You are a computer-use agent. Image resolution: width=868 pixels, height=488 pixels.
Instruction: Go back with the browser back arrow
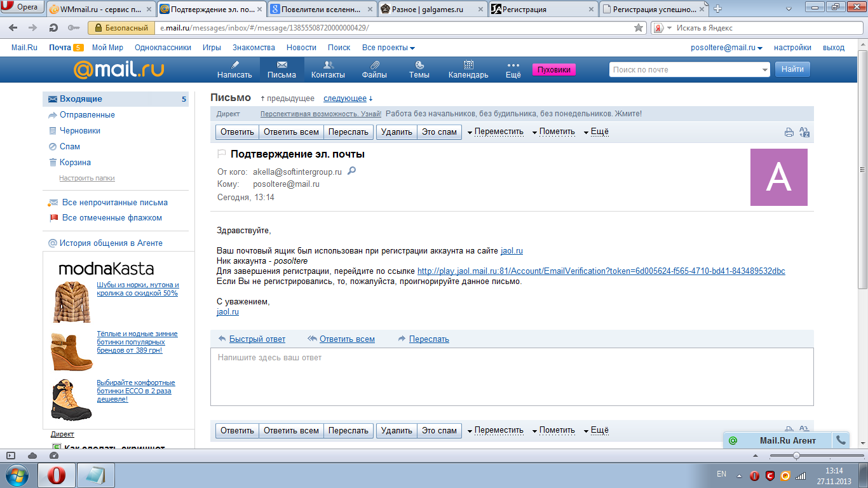[13, 28]
